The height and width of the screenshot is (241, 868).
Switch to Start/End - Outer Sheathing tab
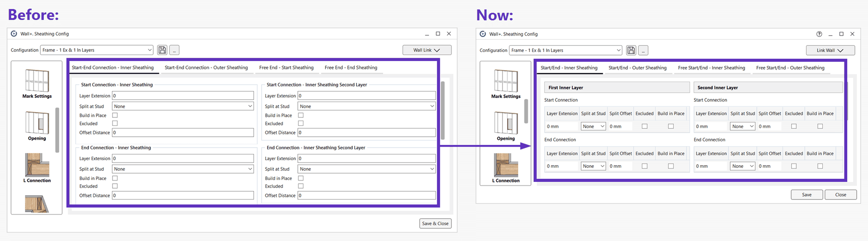tap(637, 68)
